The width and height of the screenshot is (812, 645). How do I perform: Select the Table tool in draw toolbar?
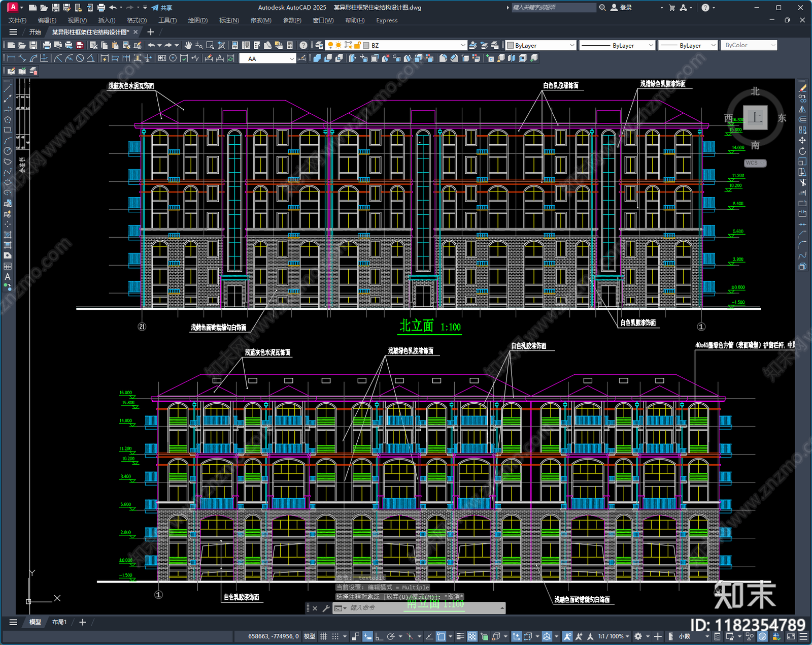point(8,266)
